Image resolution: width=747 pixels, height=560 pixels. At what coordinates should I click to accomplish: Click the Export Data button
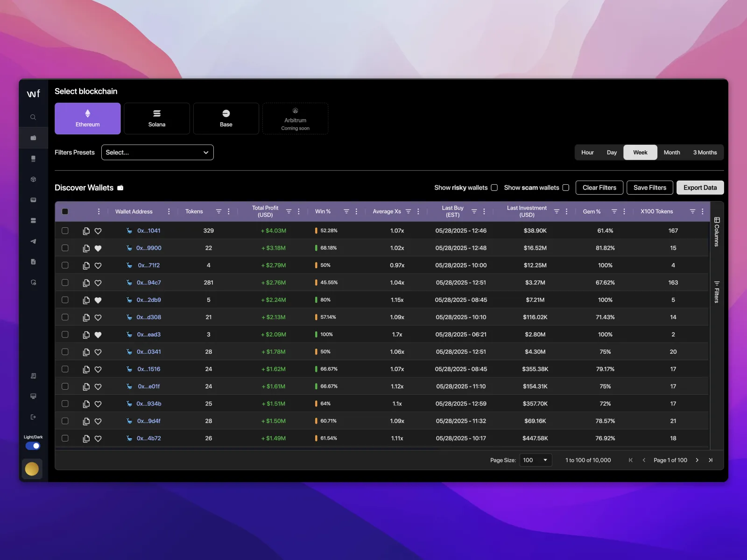pos(700,188)
